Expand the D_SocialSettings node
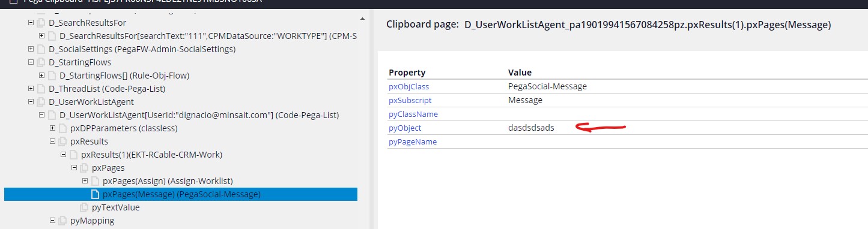868x229 pixels. pos(31,49)
